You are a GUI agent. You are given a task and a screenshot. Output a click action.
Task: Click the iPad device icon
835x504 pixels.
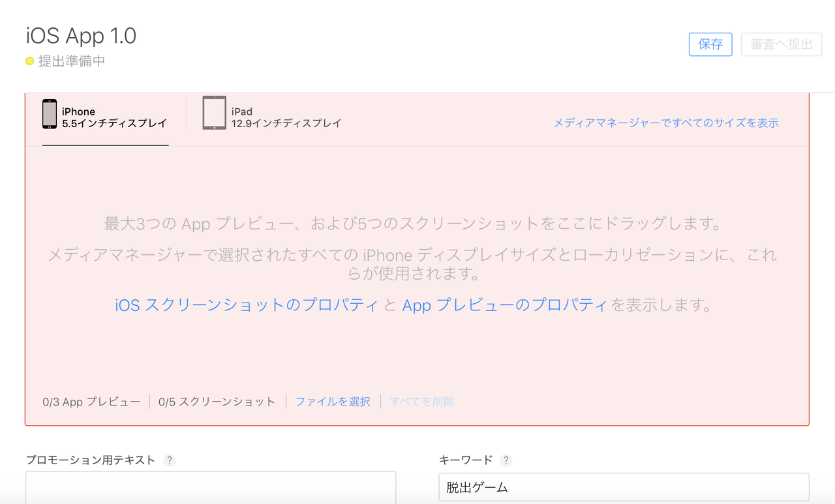(214, 113)
